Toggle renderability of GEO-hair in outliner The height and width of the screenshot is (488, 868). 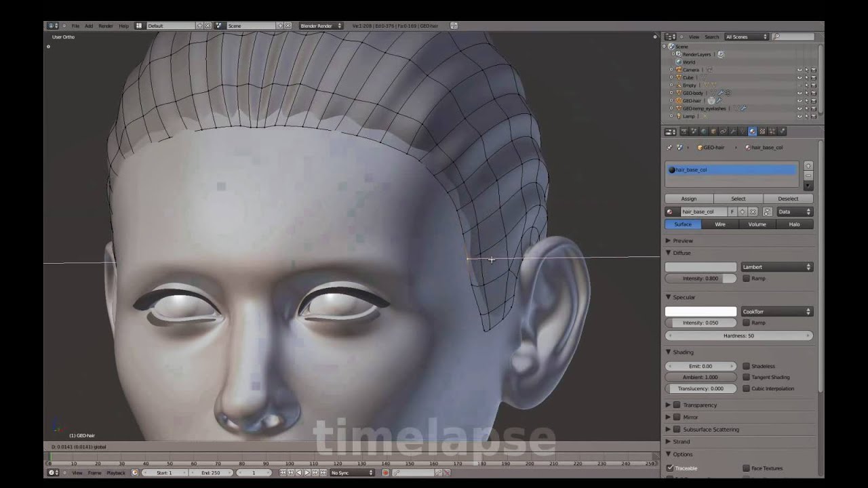[x=813, y=101]
